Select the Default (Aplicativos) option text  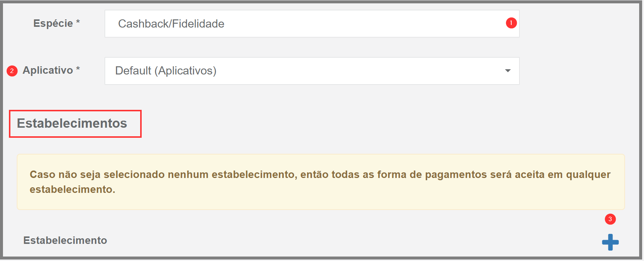click(x=166, y=71)
